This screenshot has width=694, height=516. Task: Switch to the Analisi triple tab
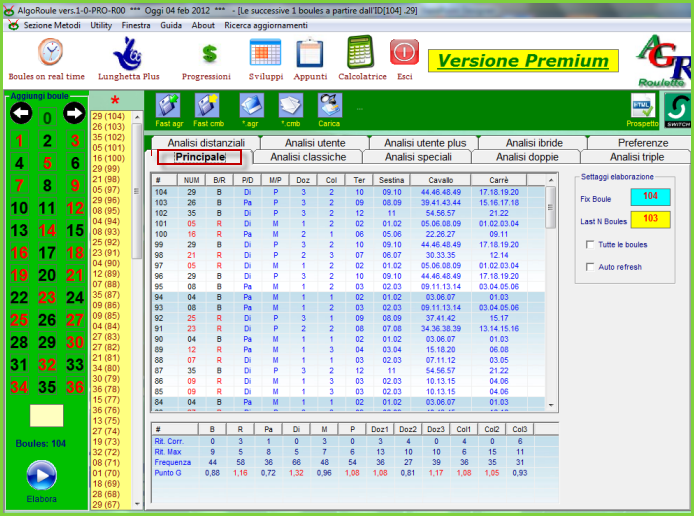pos(636,157)
